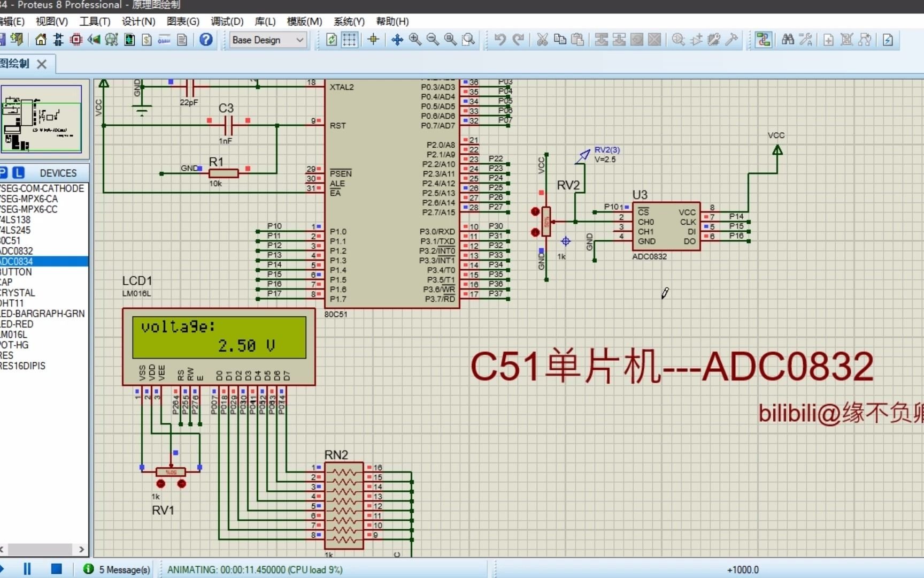
Task: Click the Redraw display icon
Action: 332,40
